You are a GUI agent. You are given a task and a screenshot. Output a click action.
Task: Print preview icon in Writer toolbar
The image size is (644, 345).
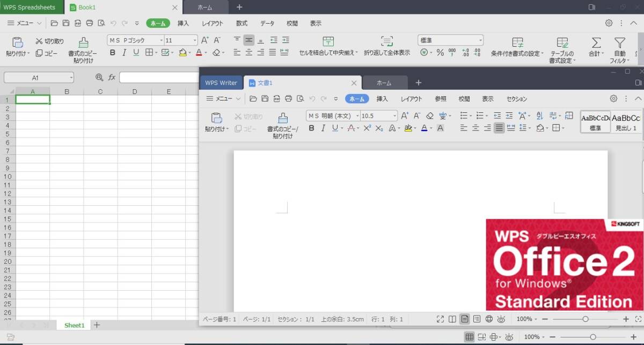tap(300, 99)
